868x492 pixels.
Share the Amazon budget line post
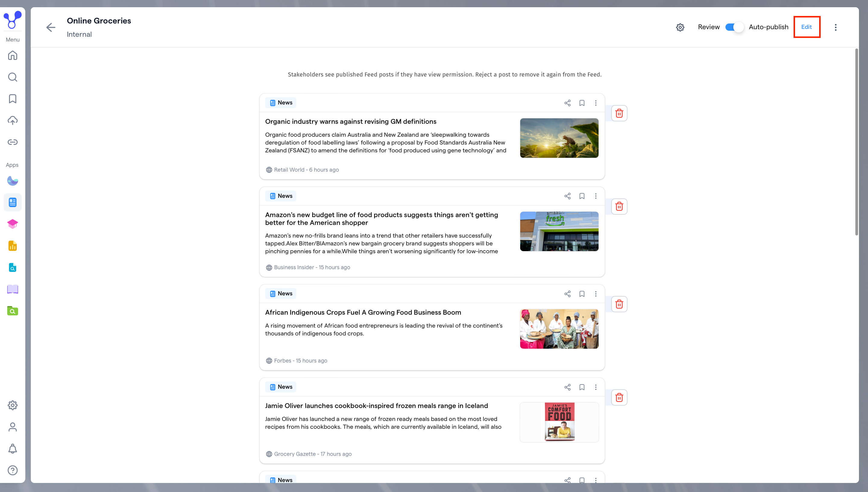[x=568, y=196]
